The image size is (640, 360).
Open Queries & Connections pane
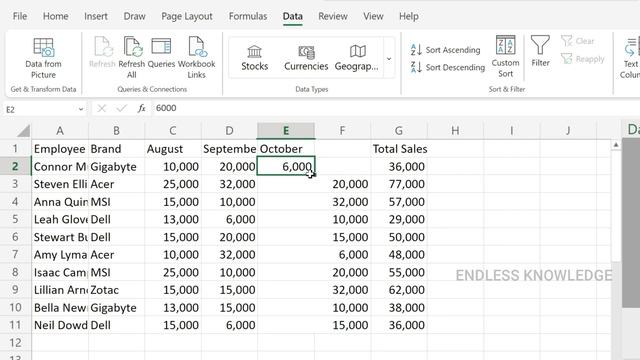coord(161,52)
